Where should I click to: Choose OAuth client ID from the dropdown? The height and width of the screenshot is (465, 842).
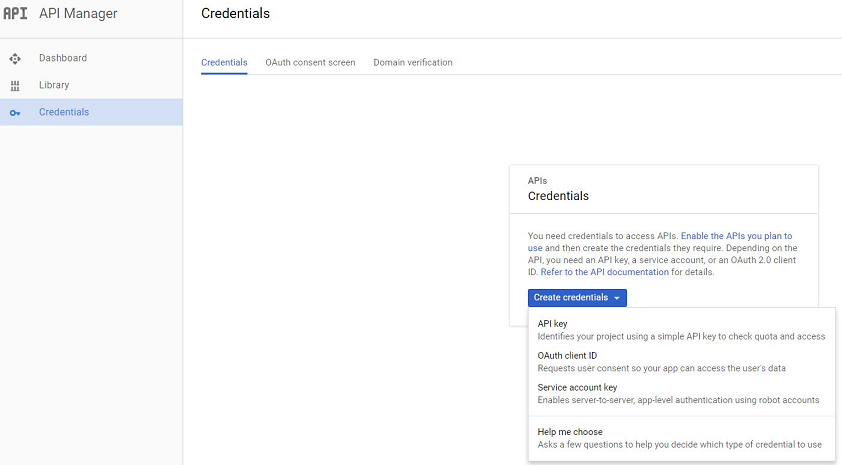pos(682,362)
